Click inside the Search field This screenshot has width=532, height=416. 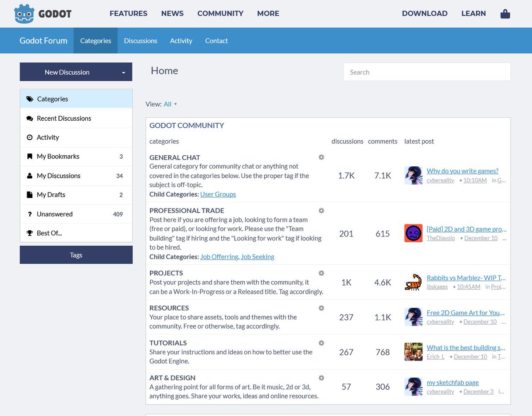click(427, 72)
